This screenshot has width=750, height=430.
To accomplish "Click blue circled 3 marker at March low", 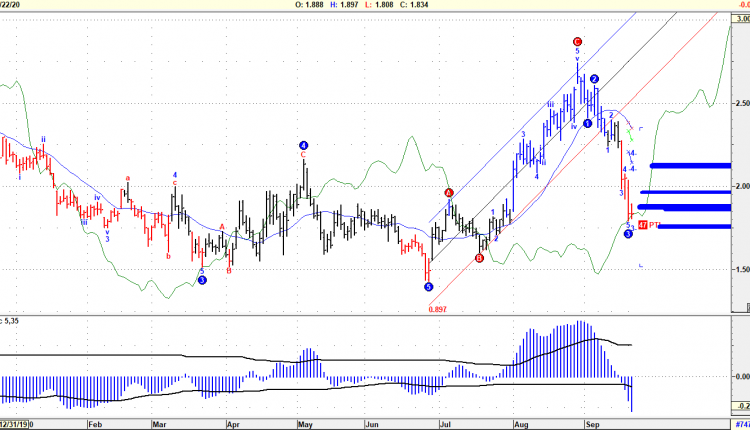I will (202, 281).
